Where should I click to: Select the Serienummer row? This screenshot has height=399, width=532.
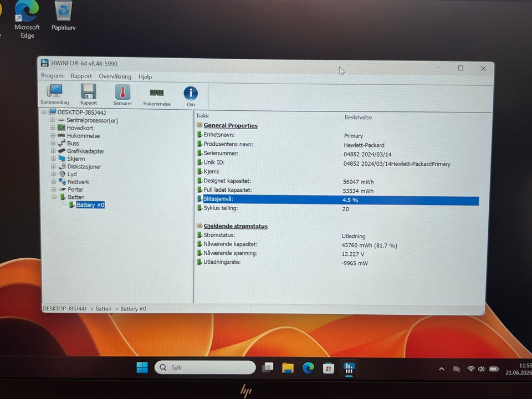pos(338,154)
